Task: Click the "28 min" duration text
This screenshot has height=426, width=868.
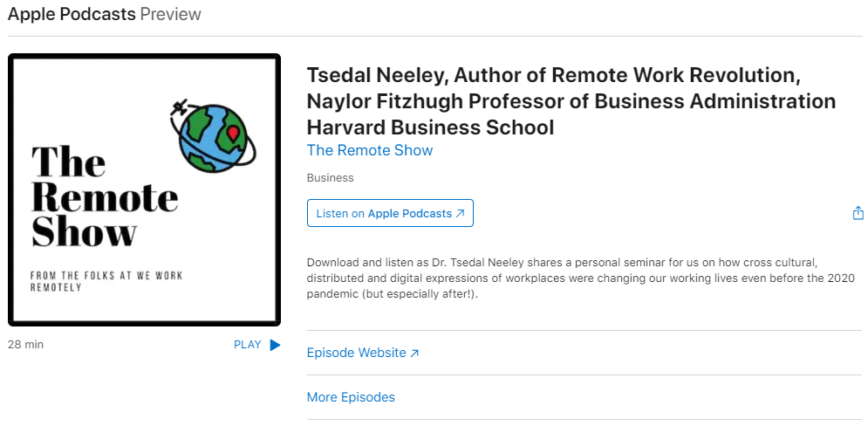Action: (x=25, y=345)
